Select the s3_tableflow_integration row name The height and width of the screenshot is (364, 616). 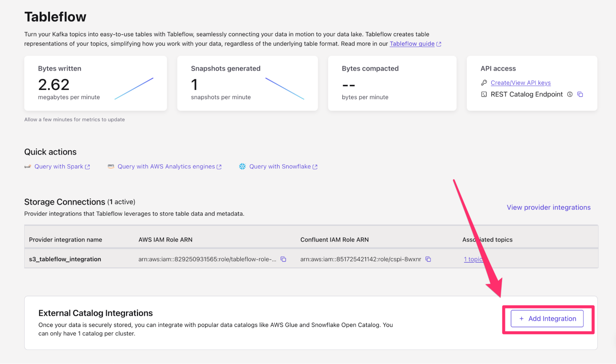tap(65, 259)
